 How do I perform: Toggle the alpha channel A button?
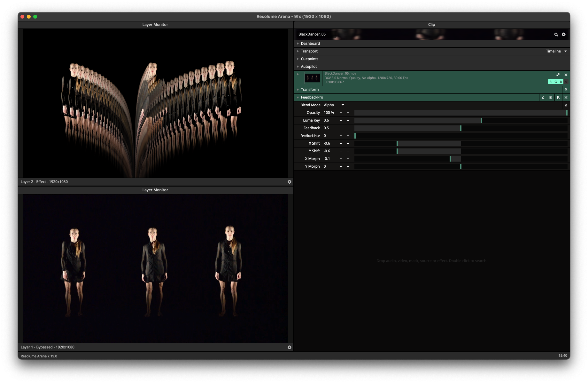pos(566,82)
